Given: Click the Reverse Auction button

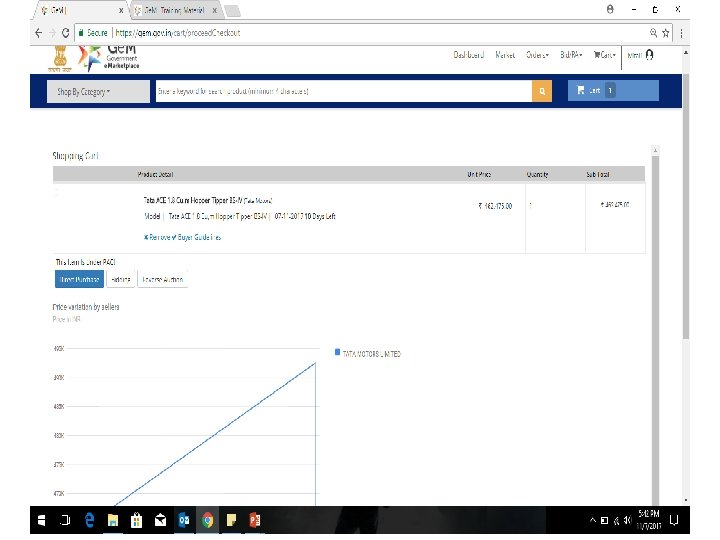Looking at the screenshot, I should pyautogui.click(x=163, y=279).
